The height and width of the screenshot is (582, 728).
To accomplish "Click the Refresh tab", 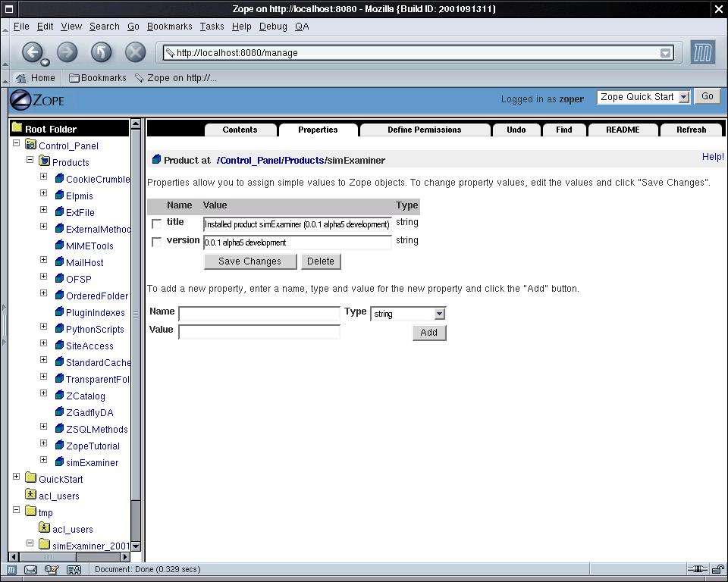I will (692, 130).
